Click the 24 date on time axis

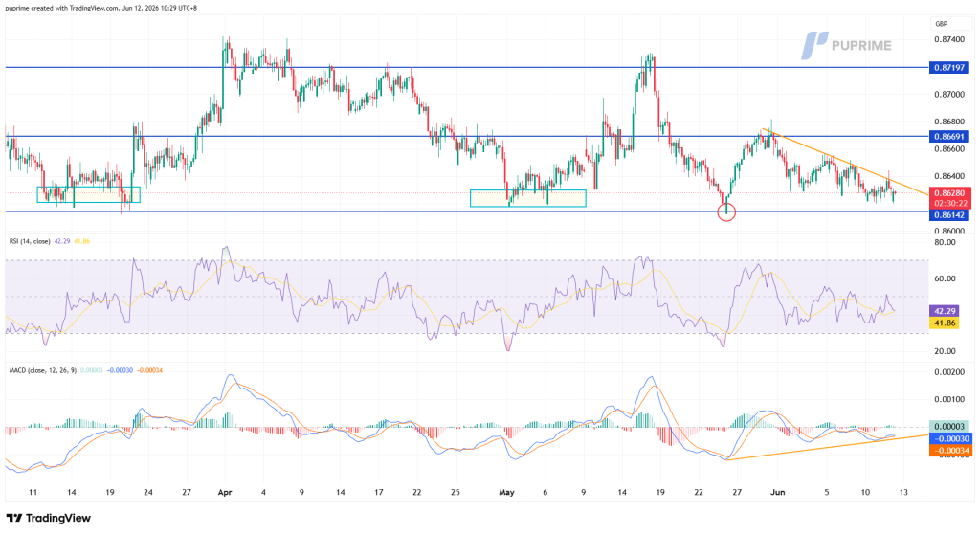(x=148, y=492)
